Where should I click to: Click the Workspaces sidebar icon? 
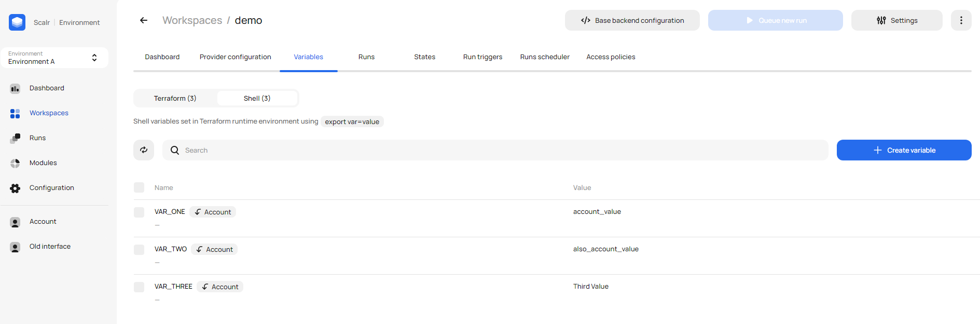15,113
